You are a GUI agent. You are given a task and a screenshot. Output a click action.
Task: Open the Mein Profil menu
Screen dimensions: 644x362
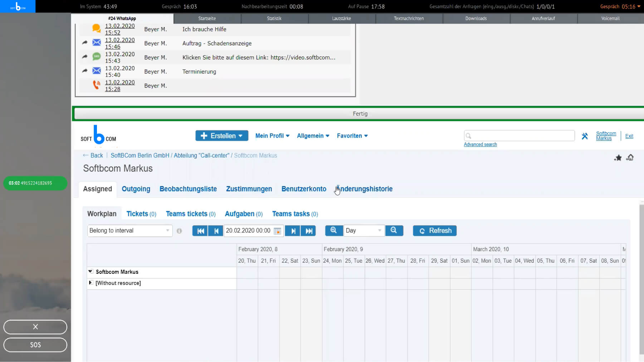(272, 136)
